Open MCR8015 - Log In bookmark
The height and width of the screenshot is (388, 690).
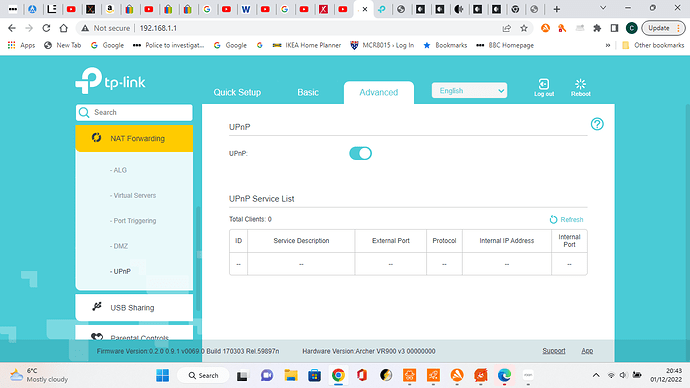pos(382,45)
